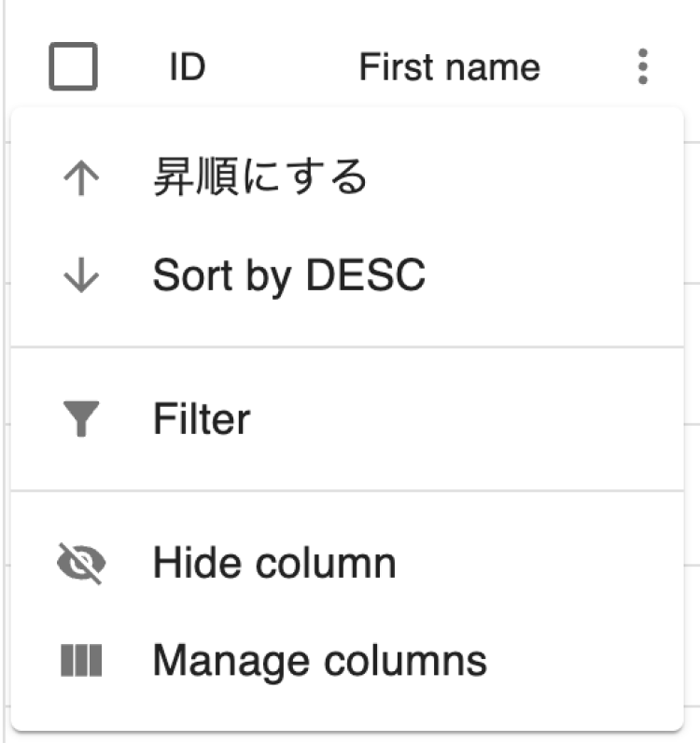The image size is (700, 743).
Task: Click the downward arrow descending sort icon
Action: [x=81, y=277]
